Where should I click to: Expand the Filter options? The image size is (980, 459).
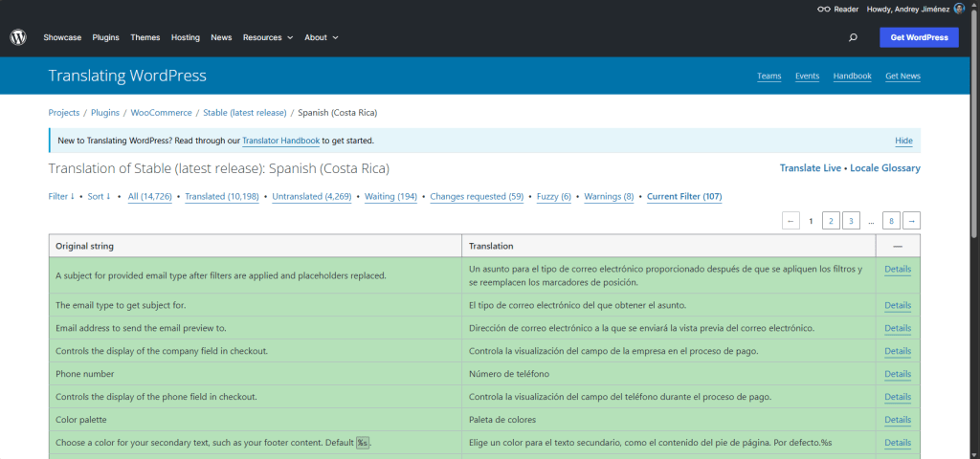pos(61,196)
